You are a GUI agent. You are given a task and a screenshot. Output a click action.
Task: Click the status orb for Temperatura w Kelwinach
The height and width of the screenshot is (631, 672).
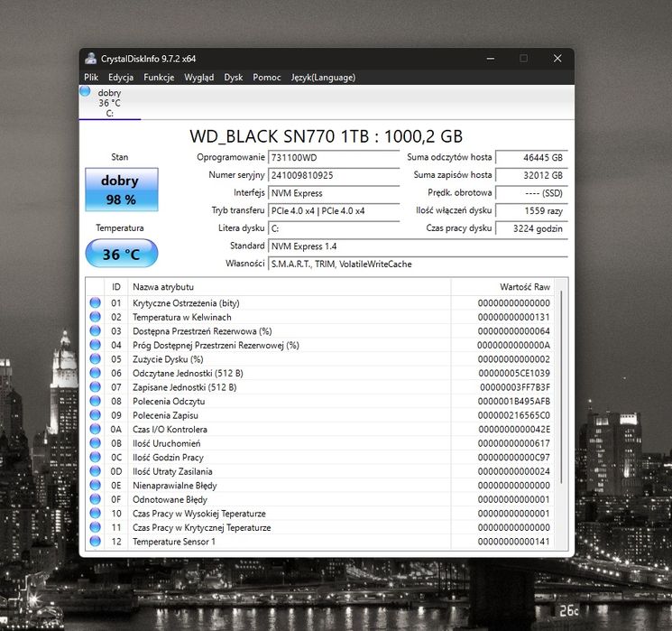95,317
